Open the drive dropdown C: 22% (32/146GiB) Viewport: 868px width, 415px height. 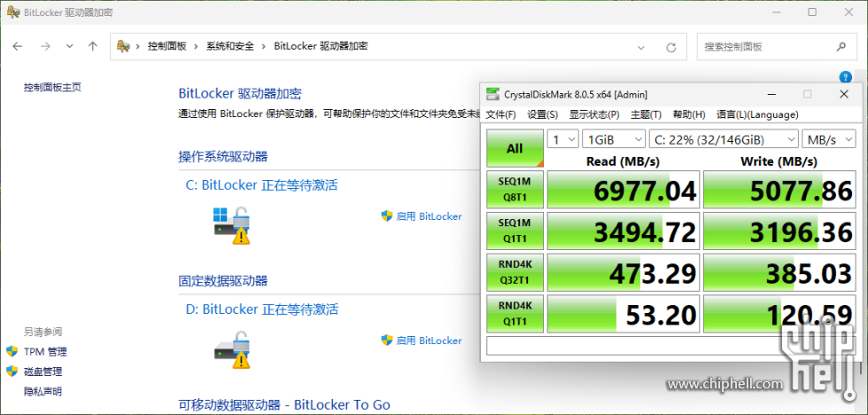[724, 139]
